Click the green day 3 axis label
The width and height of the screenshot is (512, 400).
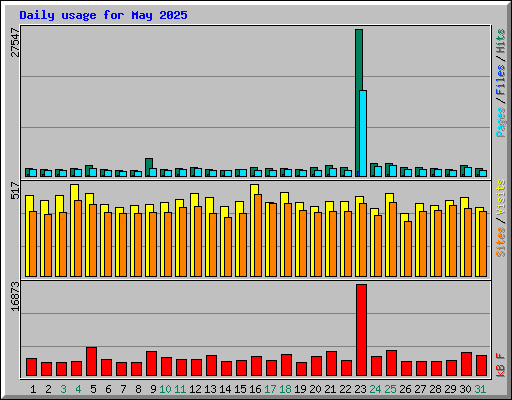[63, 389]
